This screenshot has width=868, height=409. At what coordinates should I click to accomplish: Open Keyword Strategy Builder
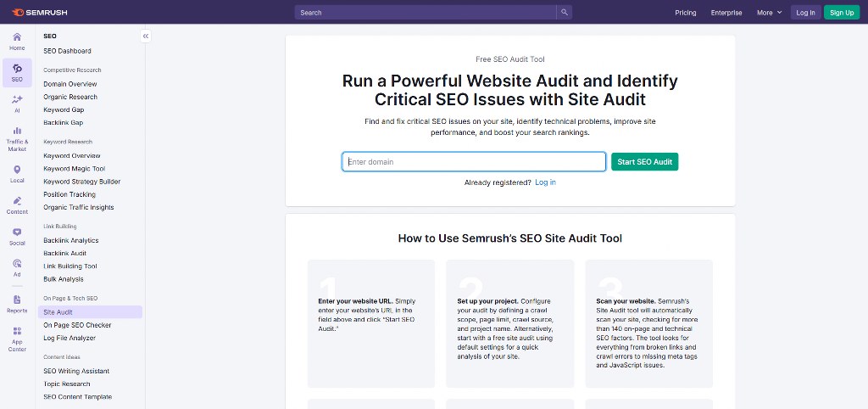pos(82,182)
